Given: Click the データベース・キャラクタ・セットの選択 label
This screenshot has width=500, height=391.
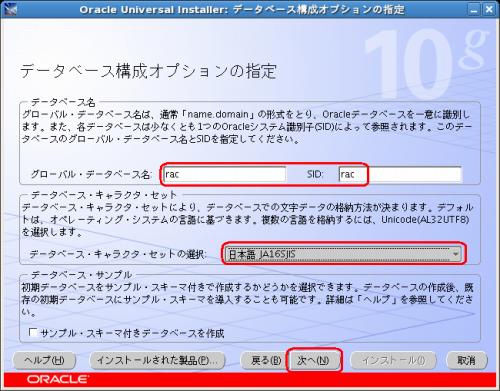Looking at the screenshot, I should pos(118,254).
